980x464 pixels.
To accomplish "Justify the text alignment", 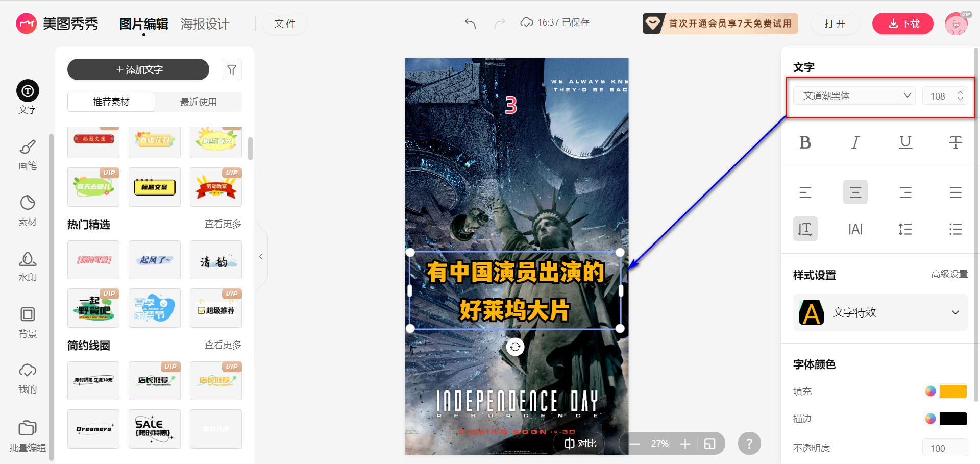I will point(955,192).
